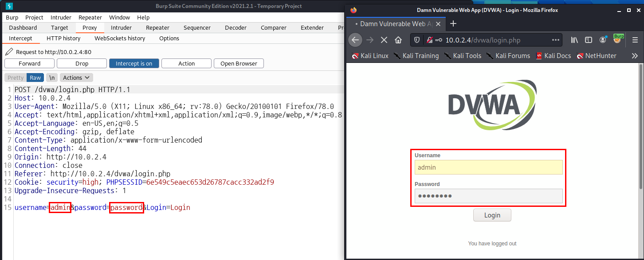Open the Help menu
The width and height of the screenshot is (644, 260).
click(143, 17)
